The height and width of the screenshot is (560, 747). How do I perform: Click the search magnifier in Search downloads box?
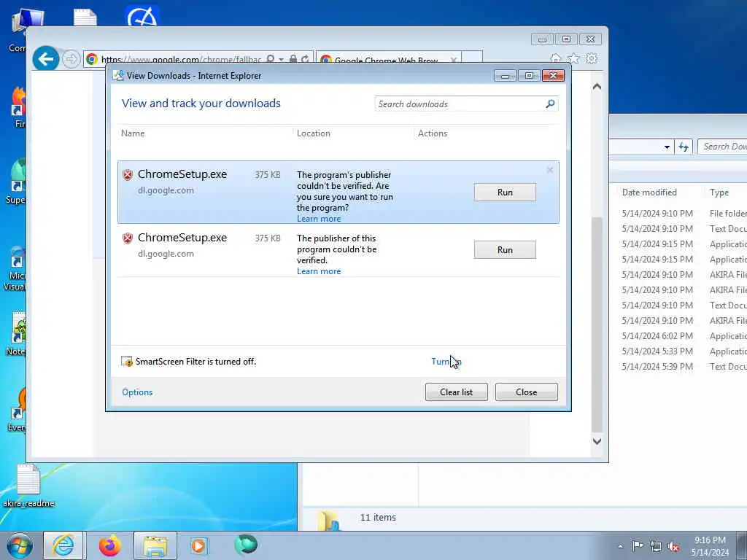(x=550, y=104)
